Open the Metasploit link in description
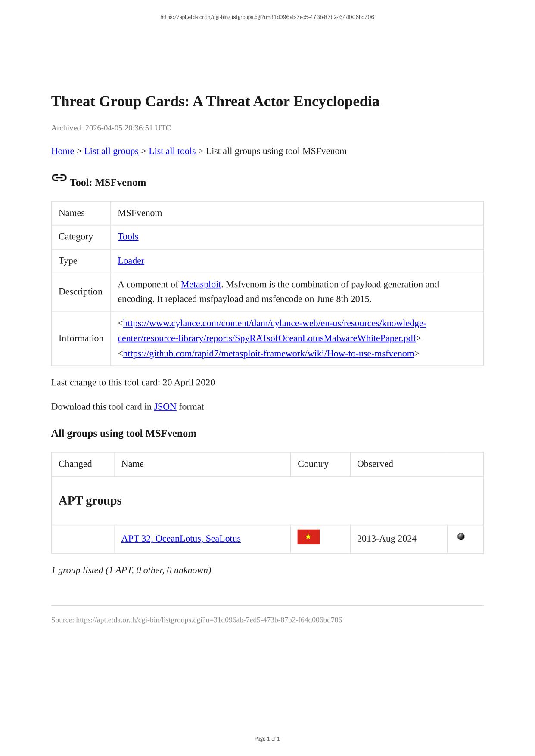Image resolution: width=535 pixels, height=756 pixels. pos(201,285)
